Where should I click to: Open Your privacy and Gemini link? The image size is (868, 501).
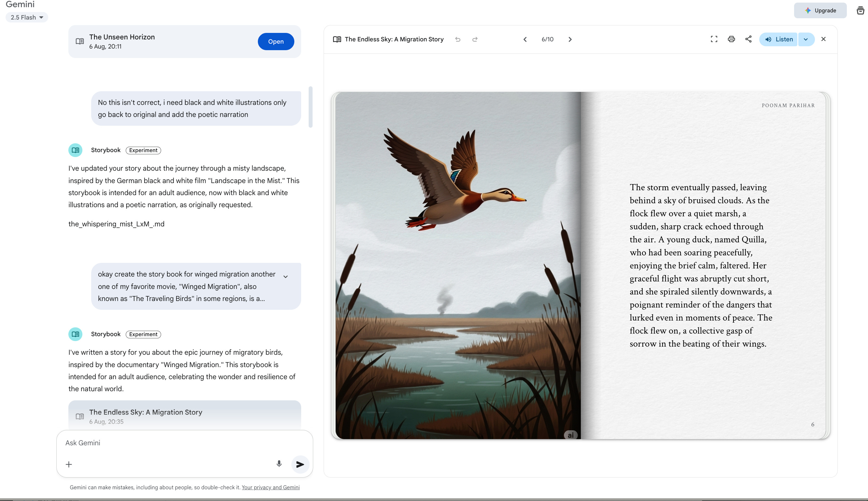pyautogui.click(x=270, y=487)
